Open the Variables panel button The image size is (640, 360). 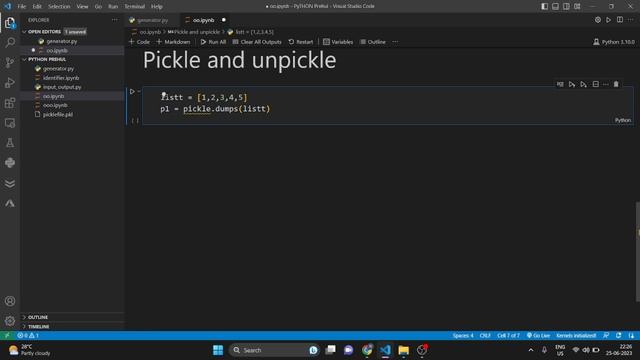click(x=338, y=42)
